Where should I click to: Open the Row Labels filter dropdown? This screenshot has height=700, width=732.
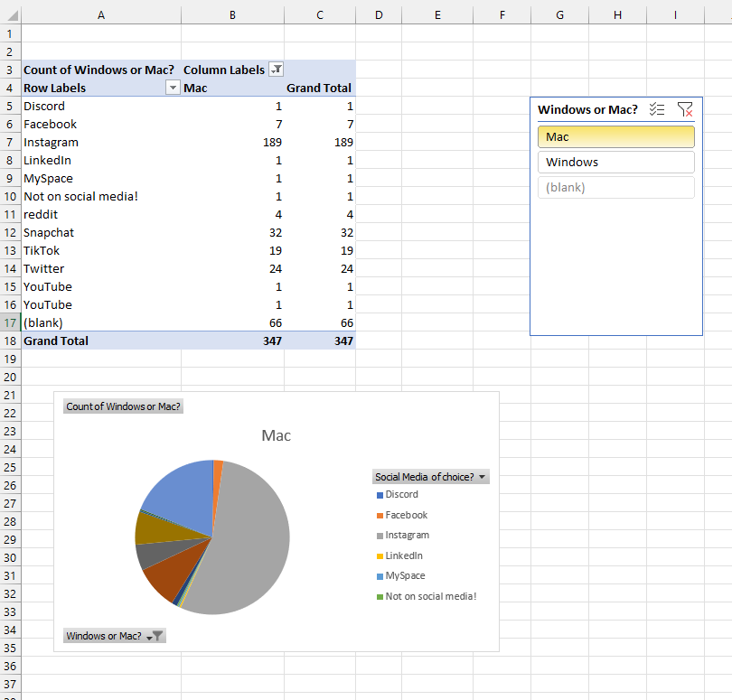tap(172, 87)
